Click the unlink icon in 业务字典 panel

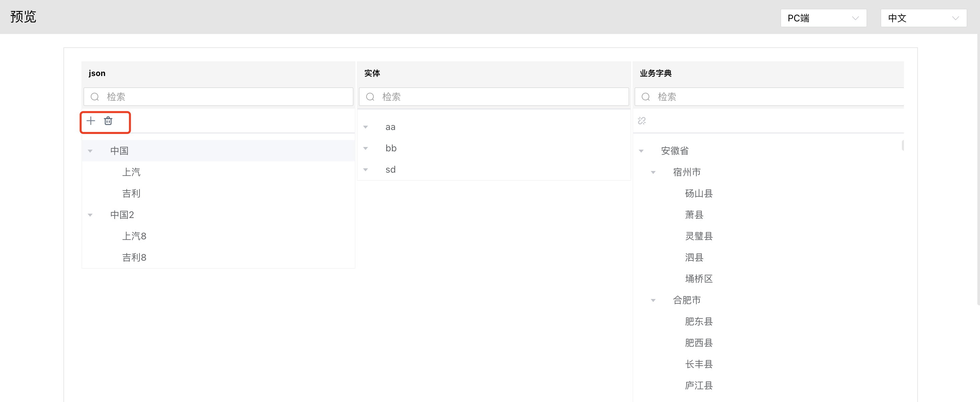point(642,121)
